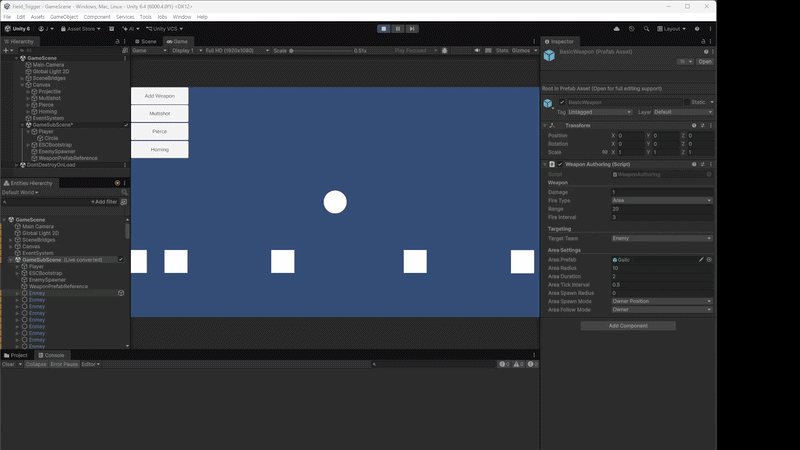This screenshot has width=800, height=450.
Task: Click the Hierarchy search-by-type icon
Action: tap(125, 51)
